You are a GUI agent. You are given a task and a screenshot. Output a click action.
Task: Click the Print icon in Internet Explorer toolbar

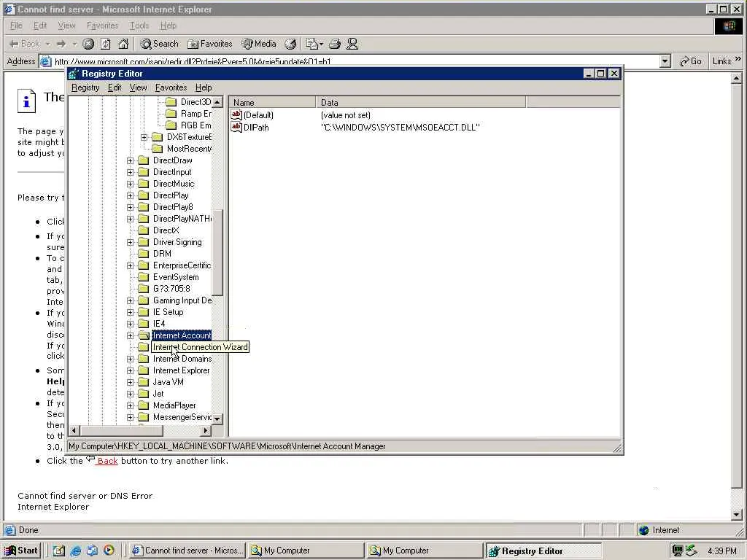pyautogui.click(x=335, y=44)
